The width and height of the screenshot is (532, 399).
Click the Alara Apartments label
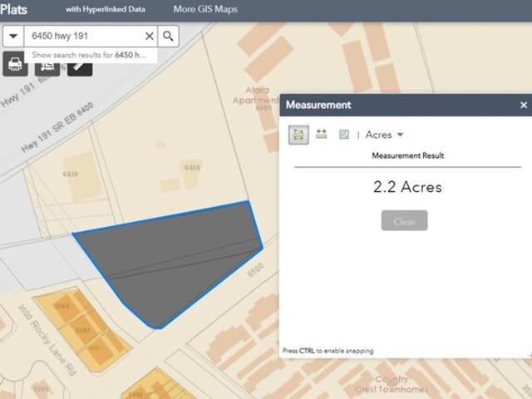point(254,95)
